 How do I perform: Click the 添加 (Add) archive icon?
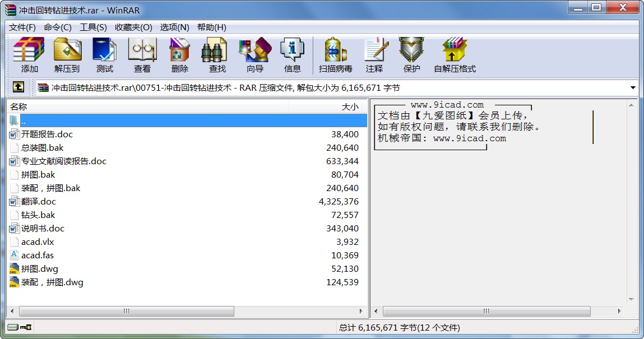pyautogui.click(x=28, y=54)
